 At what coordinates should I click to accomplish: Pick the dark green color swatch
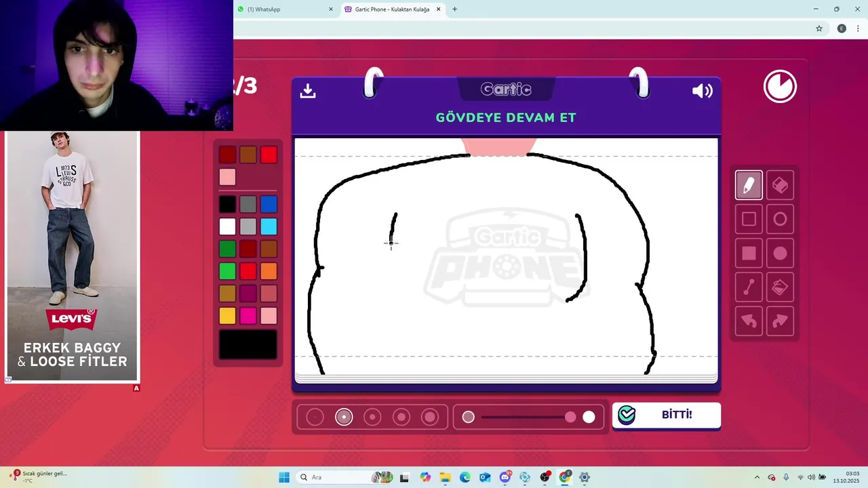227,249
